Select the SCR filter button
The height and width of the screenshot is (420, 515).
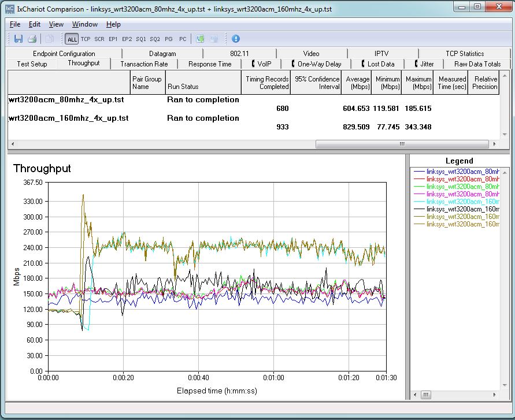[x=99, y=39]
